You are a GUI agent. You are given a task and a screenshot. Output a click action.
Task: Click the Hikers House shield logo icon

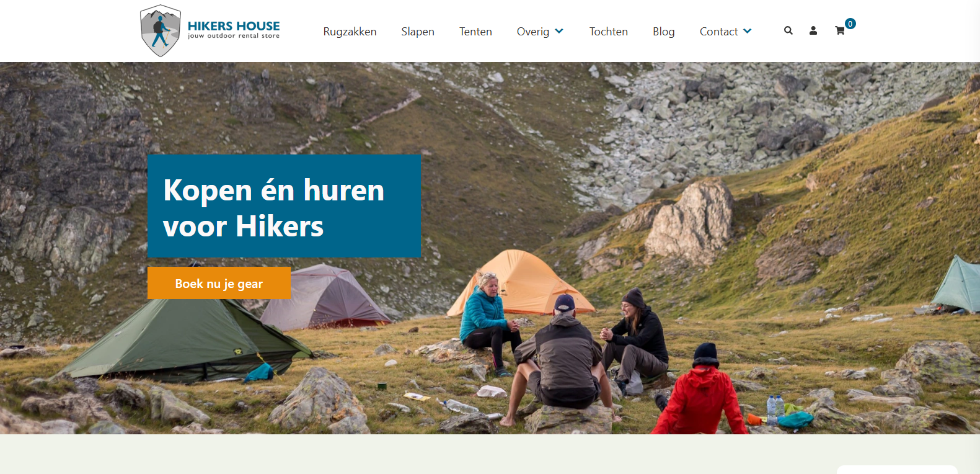161,31
